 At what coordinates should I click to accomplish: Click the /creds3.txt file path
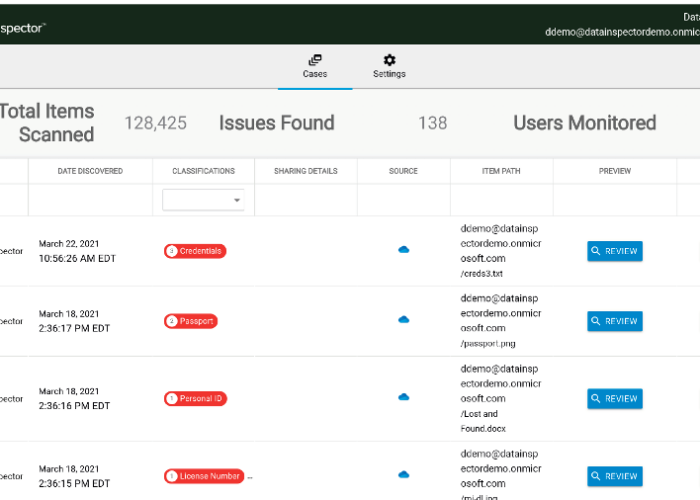[x=482, y=274]
